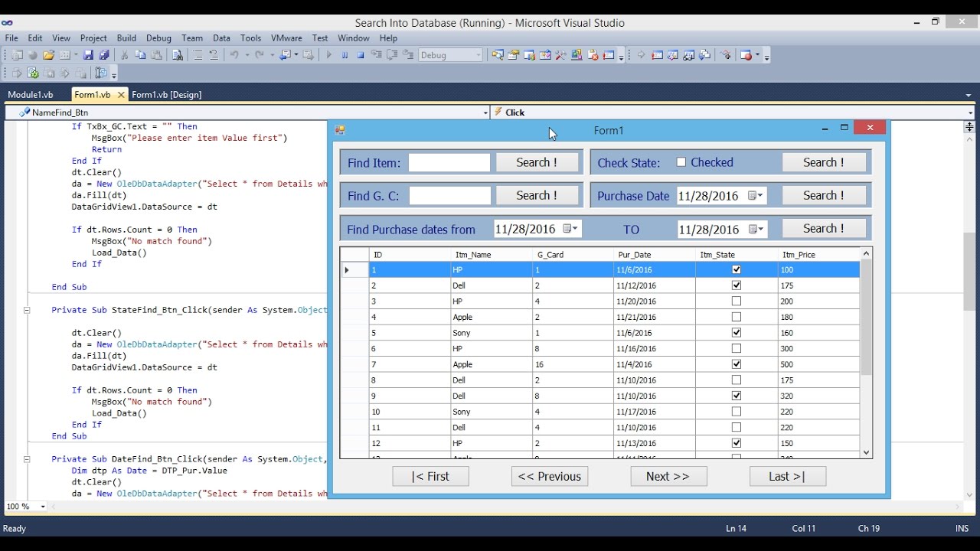
Task: Toggle Itm_State checkbox for HP row ID 12
Action: tap(737, 443)
